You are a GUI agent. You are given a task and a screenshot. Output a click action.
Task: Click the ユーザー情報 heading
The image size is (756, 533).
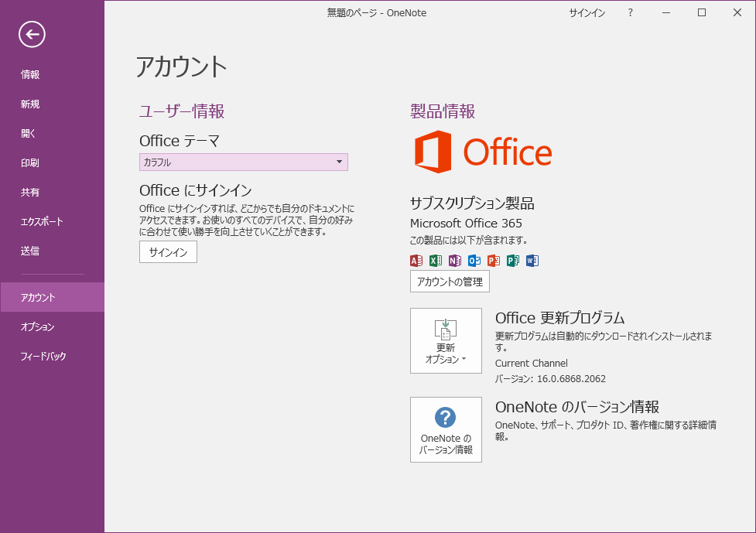click(182, 111)
